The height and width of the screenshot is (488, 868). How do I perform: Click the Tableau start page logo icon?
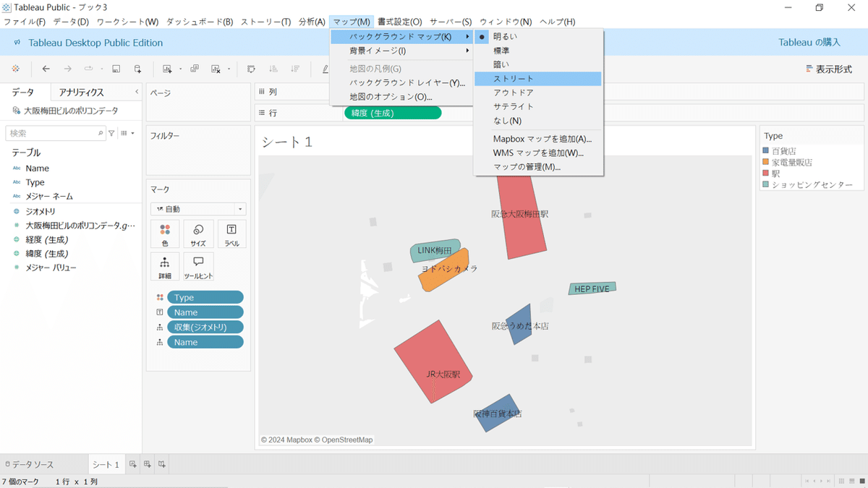point(16,69)
